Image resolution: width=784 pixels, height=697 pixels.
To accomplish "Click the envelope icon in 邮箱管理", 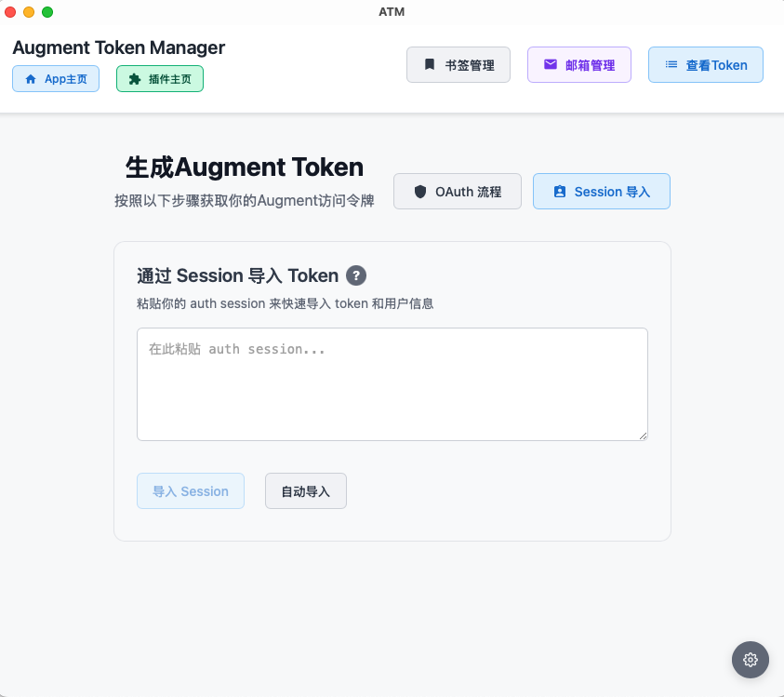I will [551, 65].
